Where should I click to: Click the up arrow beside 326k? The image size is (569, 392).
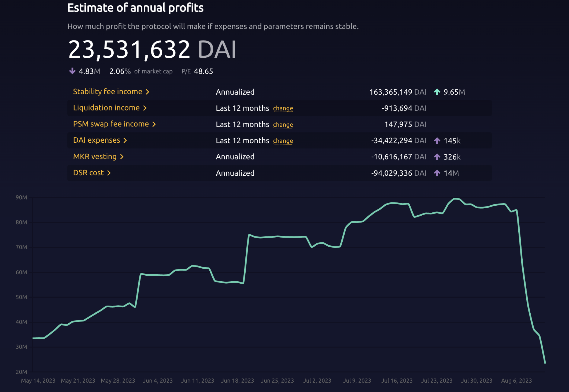[x=437, y=157]
